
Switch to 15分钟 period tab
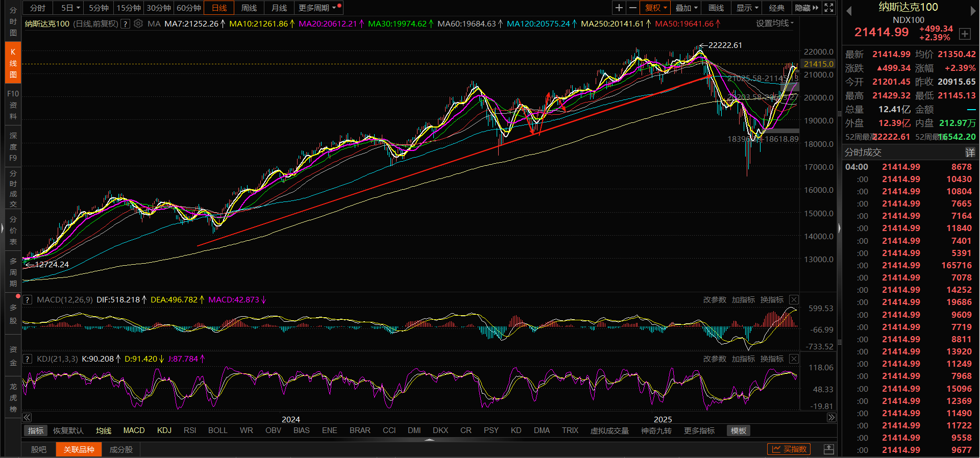[x=129, y=8]
